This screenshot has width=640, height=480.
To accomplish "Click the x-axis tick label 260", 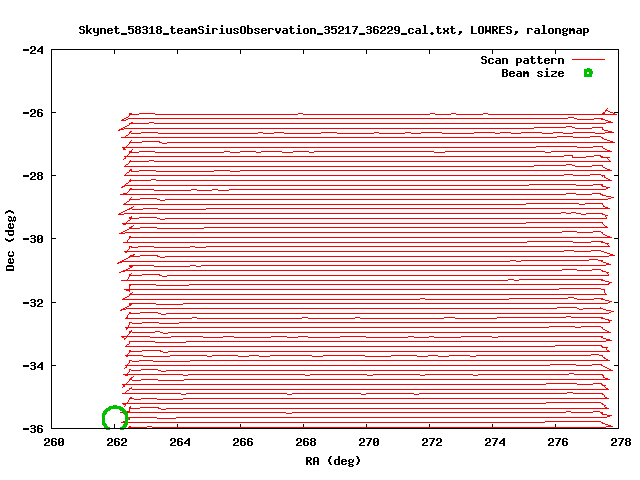I will coord(54,442).
